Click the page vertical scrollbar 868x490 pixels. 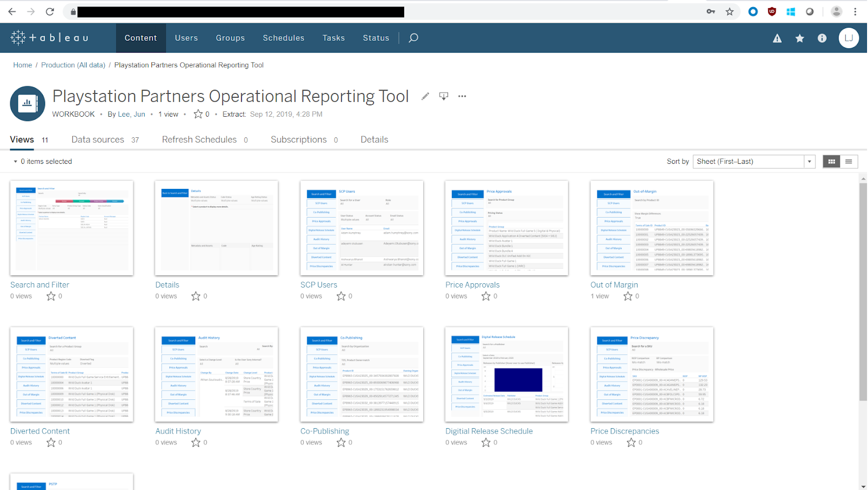pos(863,292)
